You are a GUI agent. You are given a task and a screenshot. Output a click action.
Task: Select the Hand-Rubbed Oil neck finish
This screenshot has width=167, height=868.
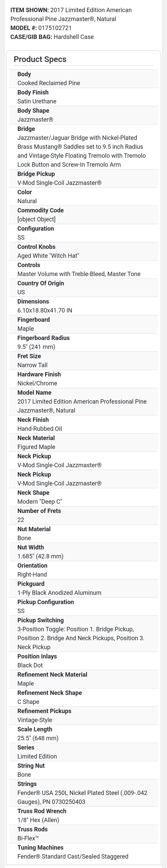[40, 429]
